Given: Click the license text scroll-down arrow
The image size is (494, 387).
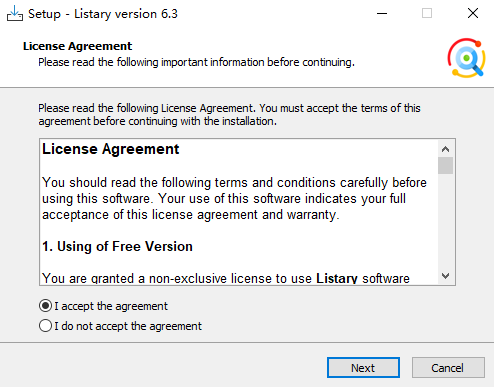Looking at the screenshot, I should click(x=445, y=276).
